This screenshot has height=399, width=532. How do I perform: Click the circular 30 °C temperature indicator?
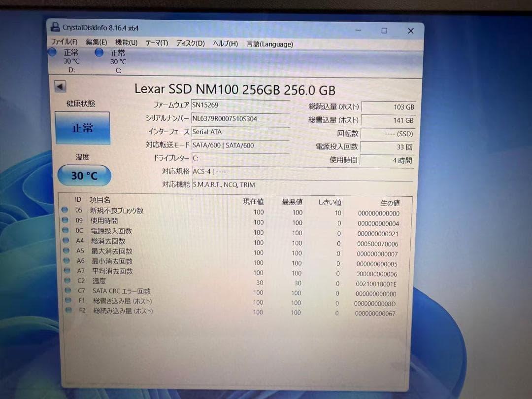point(84,176)
